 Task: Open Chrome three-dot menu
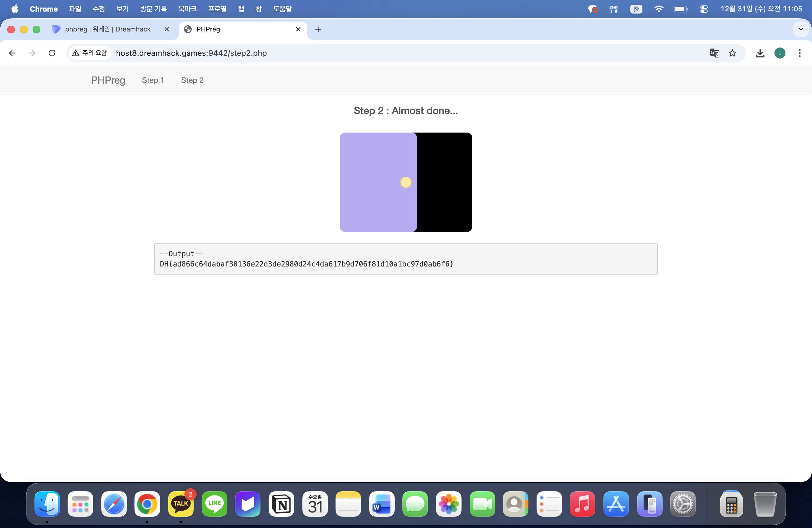pyautogui.click(x=800, y=53)
